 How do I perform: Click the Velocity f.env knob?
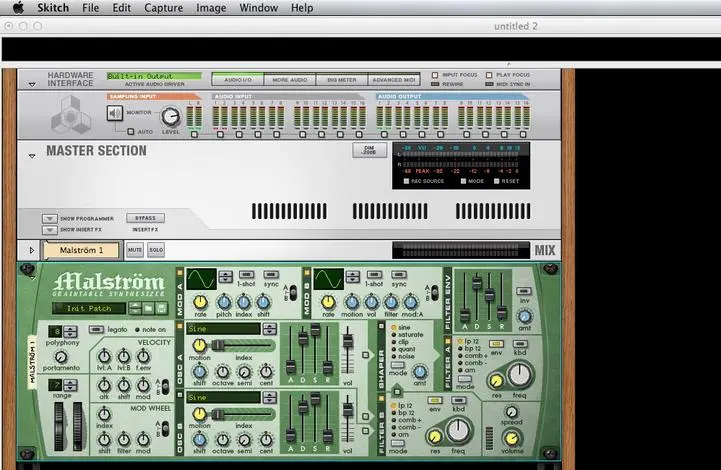[143, 356]
